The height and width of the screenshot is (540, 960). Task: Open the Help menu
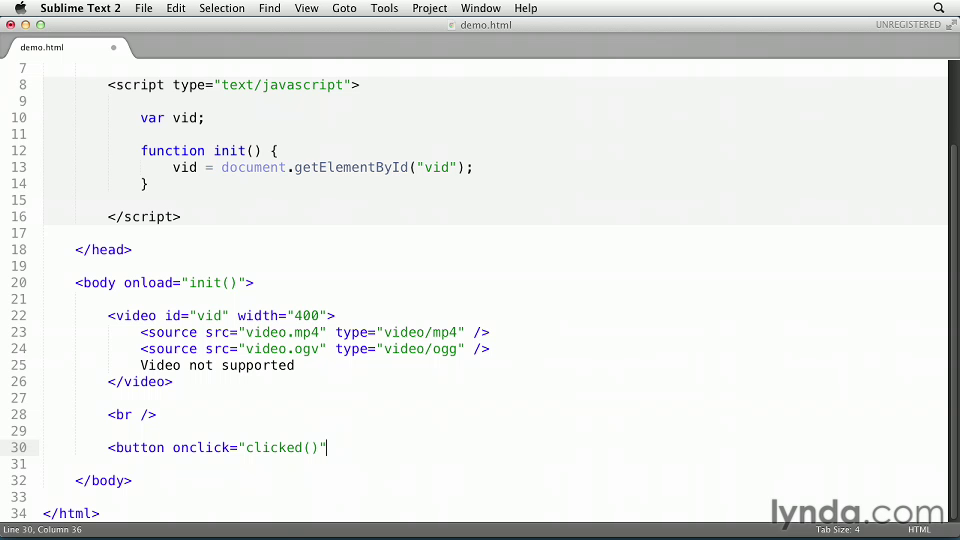tap(525, 8)
